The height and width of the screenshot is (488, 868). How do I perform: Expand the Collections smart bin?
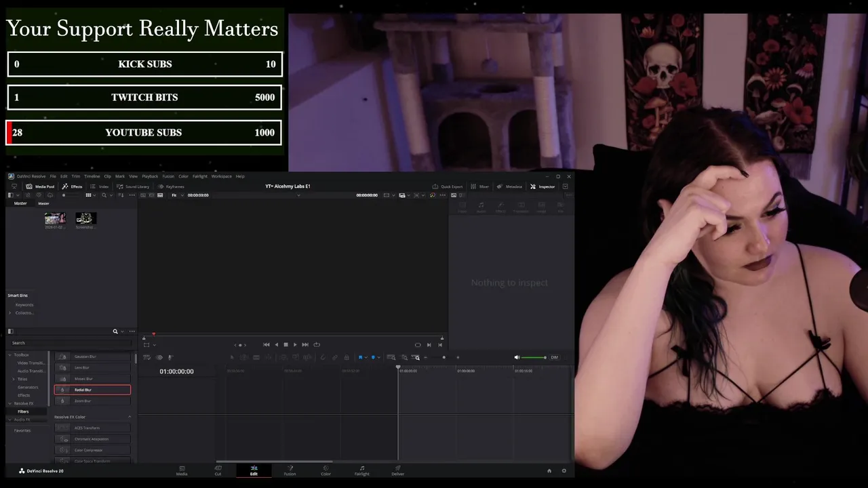click(x=9, y=312)
